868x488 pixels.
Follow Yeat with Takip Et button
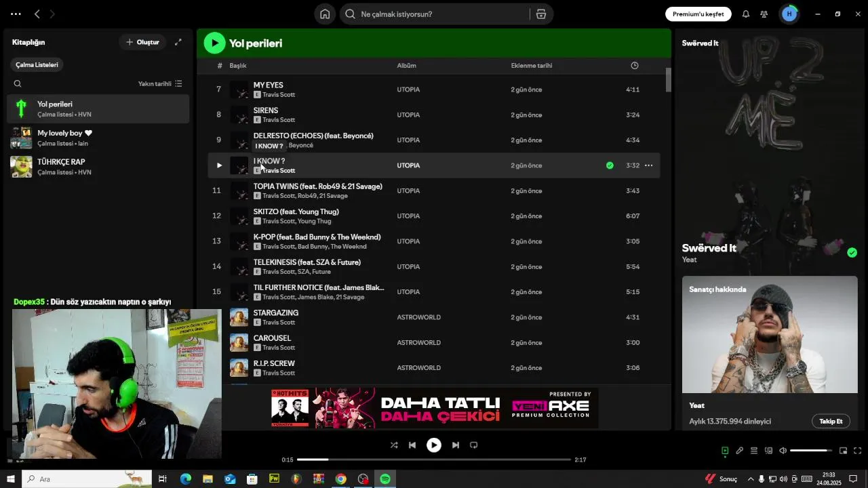pyautogui.click(x=831, y=422)
